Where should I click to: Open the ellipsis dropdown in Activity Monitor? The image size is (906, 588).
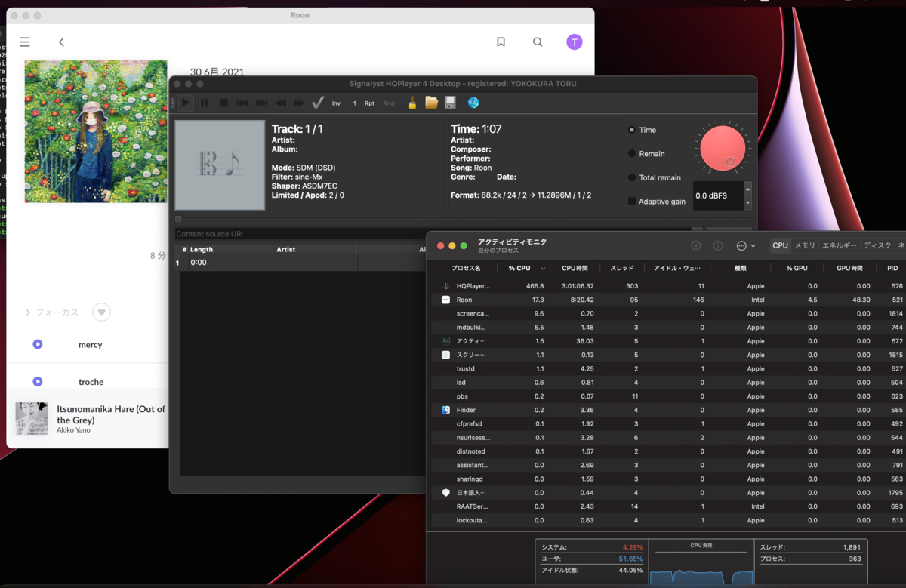746,245
